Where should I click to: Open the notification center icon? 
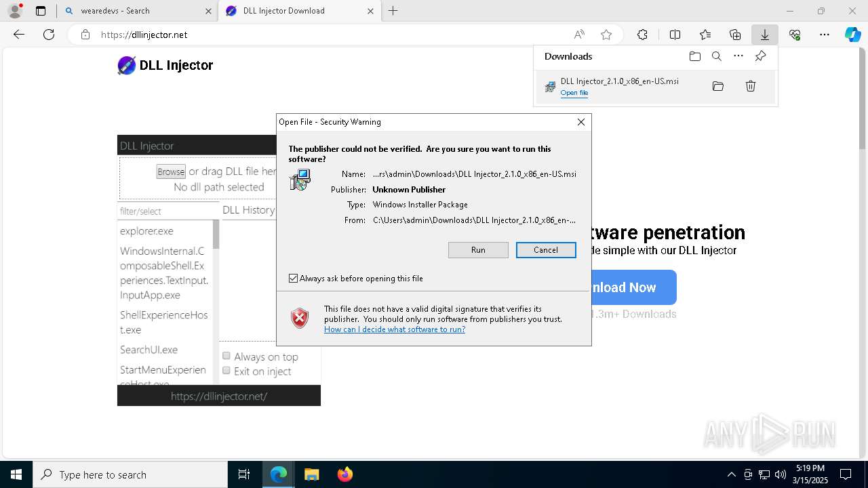846,474
